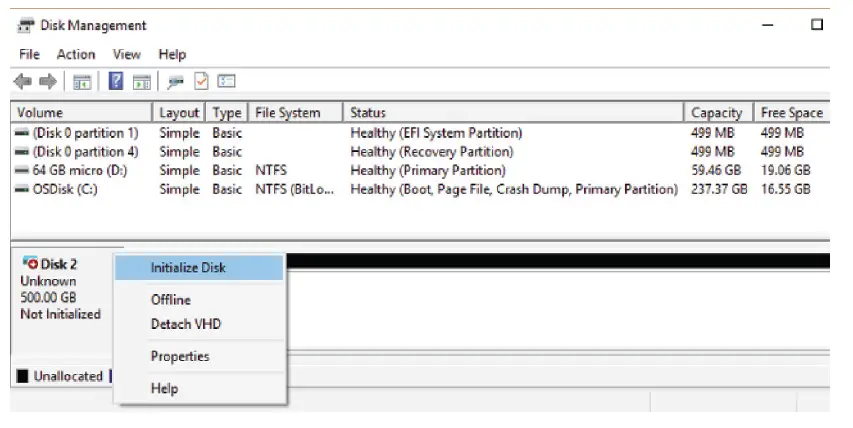Open the Action menu

[76, 54]
